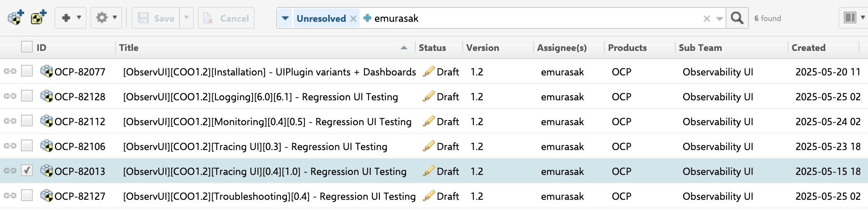Click the link icon beside OCP-82077
The width and height of the screenshot is (868, 213).
[10, 72]
